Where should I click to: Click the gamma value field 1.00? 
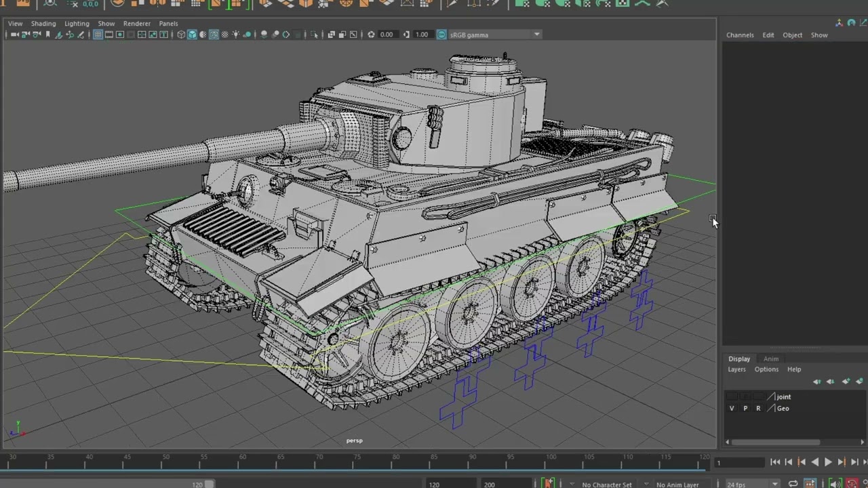coord(423,35)
